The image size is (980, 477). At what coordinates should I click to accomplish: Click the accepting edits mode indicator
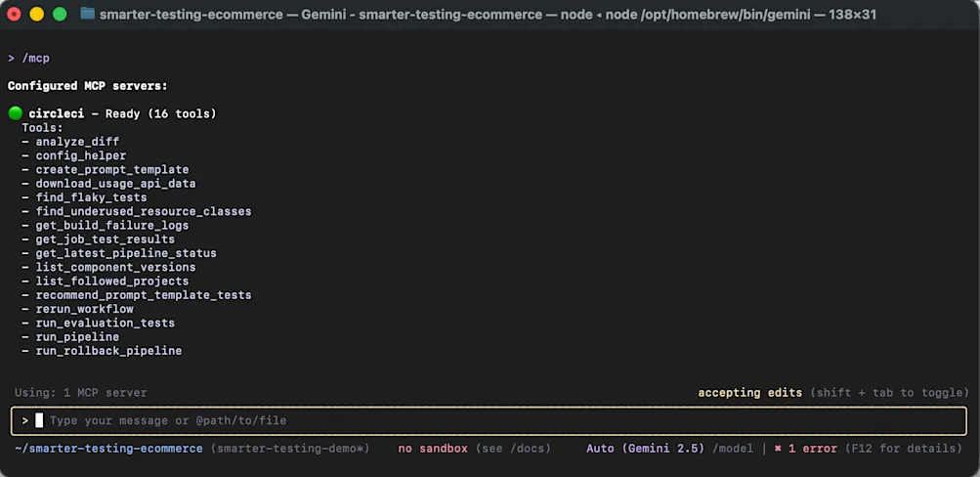(x=750, y=393)
